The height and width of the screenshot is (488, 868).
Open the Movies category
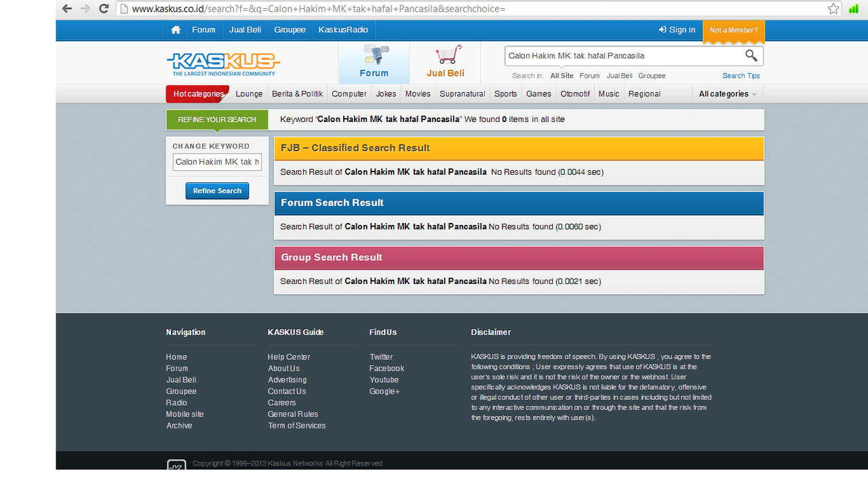[418, 94]
